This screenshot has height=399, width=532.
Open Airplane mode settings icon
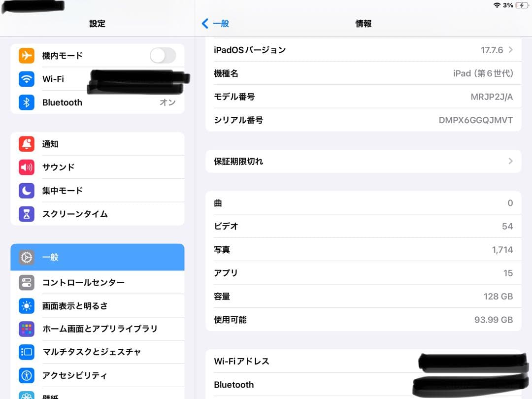point(27,56)
